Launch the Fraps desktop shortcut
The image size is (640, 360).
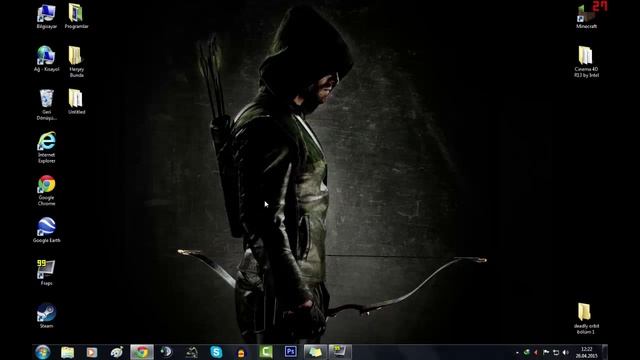coord(47,273)
